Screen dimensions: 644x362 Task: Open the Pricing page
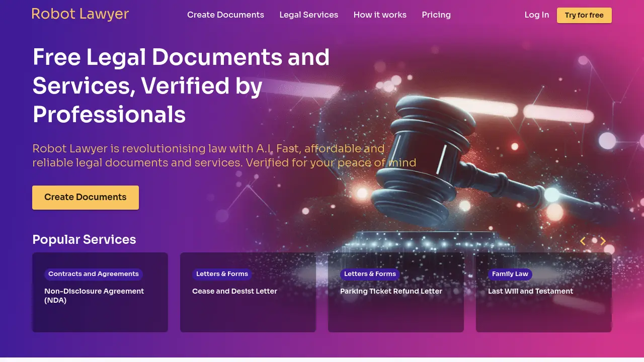point(436,15)
